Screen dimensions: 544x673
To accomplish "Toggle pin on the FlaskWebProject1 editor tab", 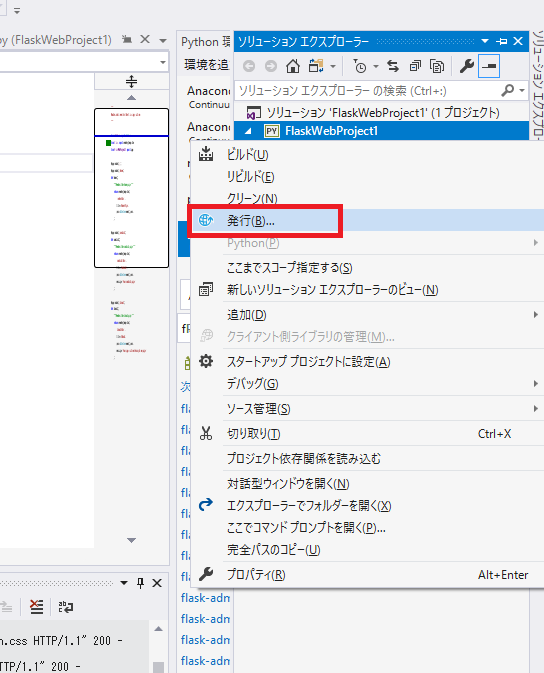I will tap(127, 39).
